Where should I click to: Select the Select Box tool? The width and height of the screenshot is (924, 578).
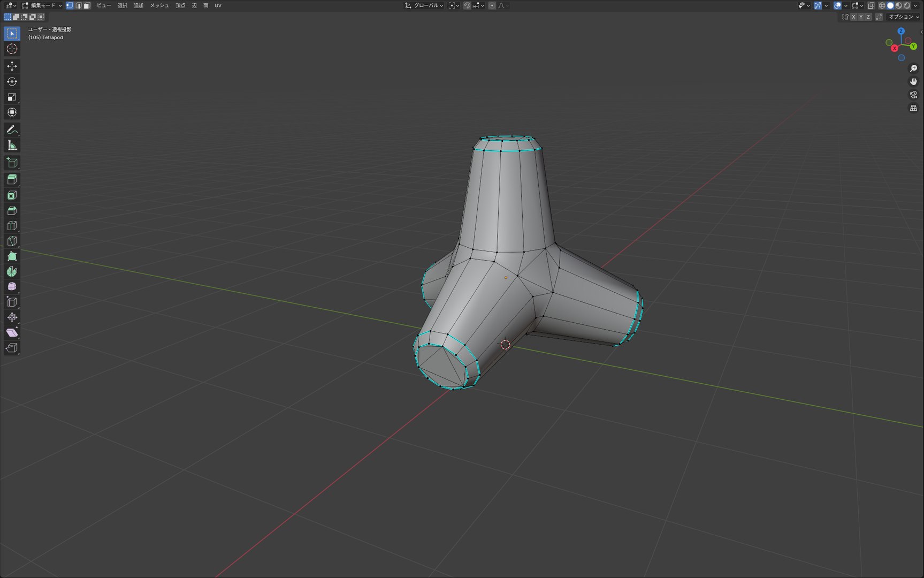[12, 33]
